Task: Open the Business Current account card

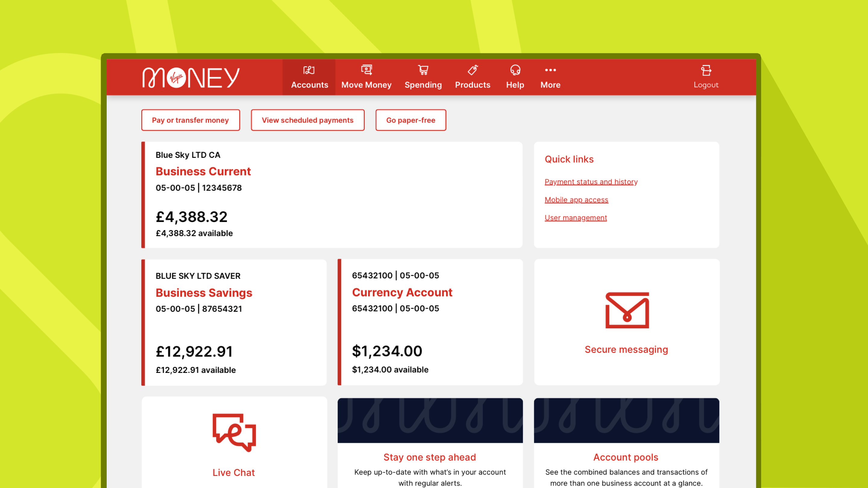Action: (x=203, y=171)
